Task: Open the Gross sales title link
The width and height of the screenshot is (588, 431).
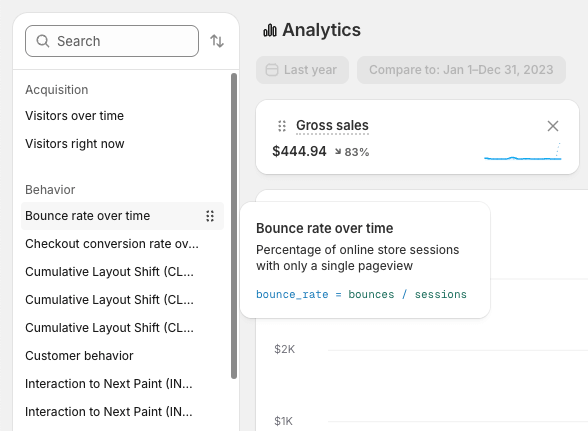Action: [332, 125]
